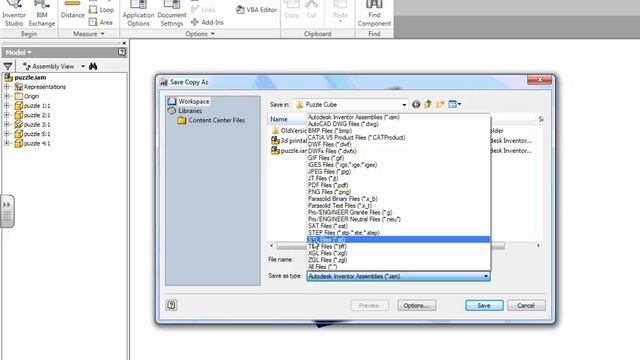Choose Parasolid Binary Files type
The width and height of the screenshot is (640, 360).
(x=398, y=199)
